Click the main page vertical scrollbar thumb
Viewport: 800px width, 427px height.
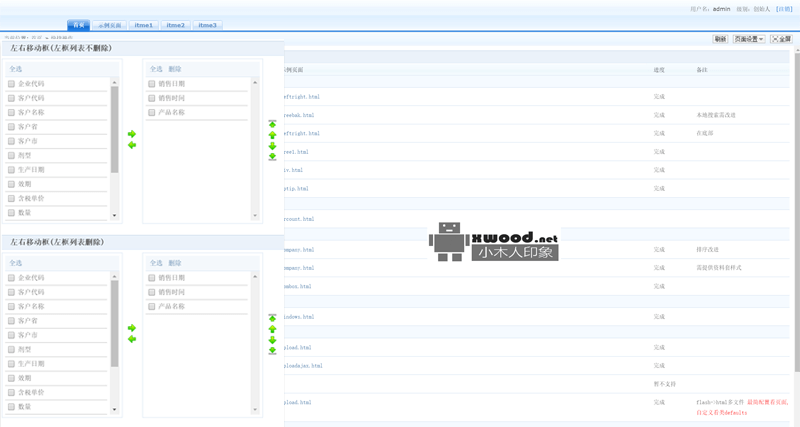(x=797, y=212)
